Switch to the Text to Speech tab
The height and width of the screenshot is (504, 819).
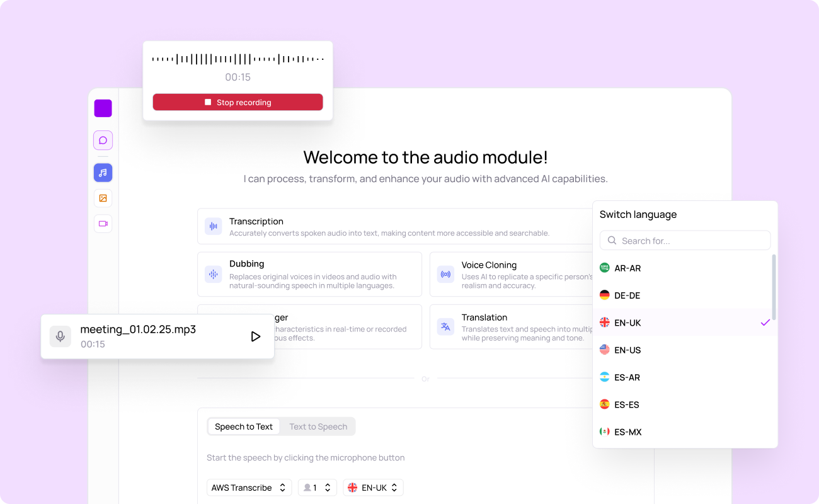click(x=318, y=427)
